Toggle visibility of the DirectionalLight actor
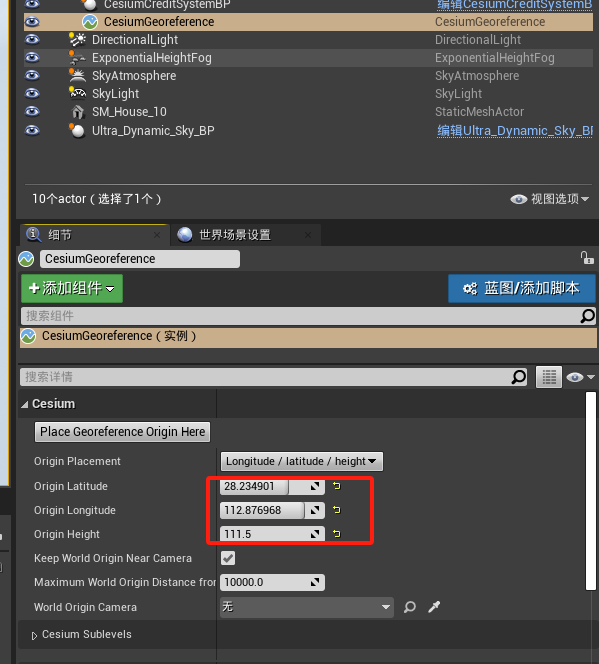Viewport: 599px width, 664px height. pyautogui.click(x=32, y=39)
